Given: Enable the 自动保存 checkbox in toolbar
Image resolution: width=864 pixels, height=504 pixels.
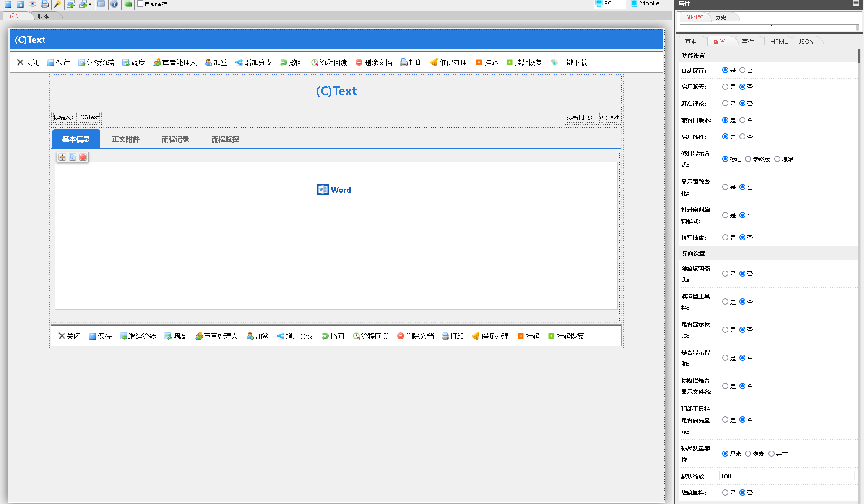Looking at the screenshot, I should tap(140, 4).
